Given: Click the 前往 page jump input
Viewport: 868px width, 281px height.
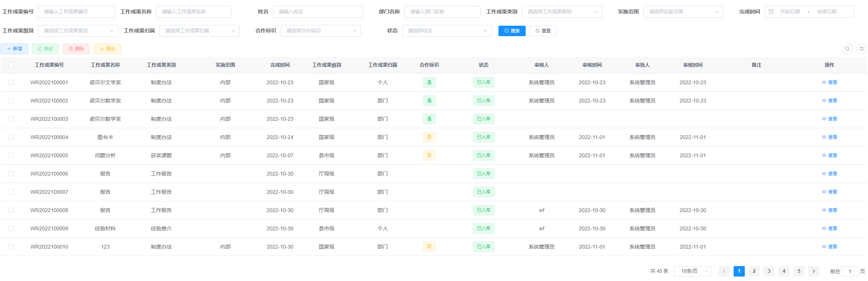Looking at the screenshot, I should pos(850,271).
